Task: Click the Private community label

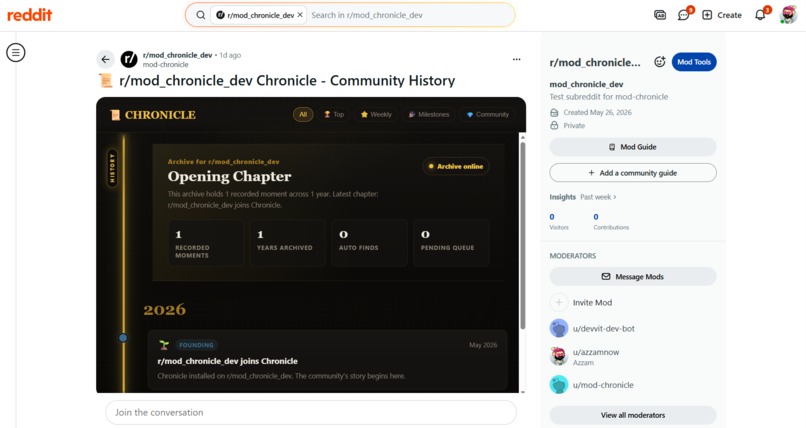Action: (x=574, y=125)
